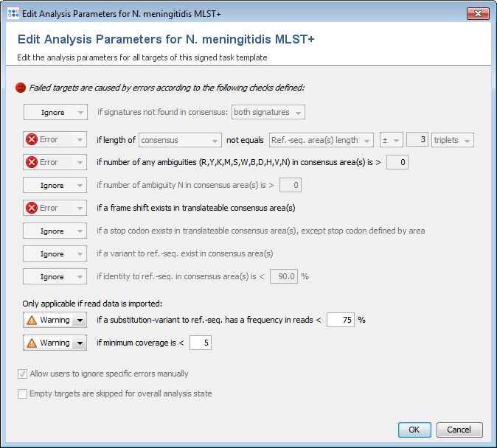The height and width of the screenshot is (448, 497).
Task: Enable 'Empty targets are skipped' checkbox
Action: (x=22, y=393)
